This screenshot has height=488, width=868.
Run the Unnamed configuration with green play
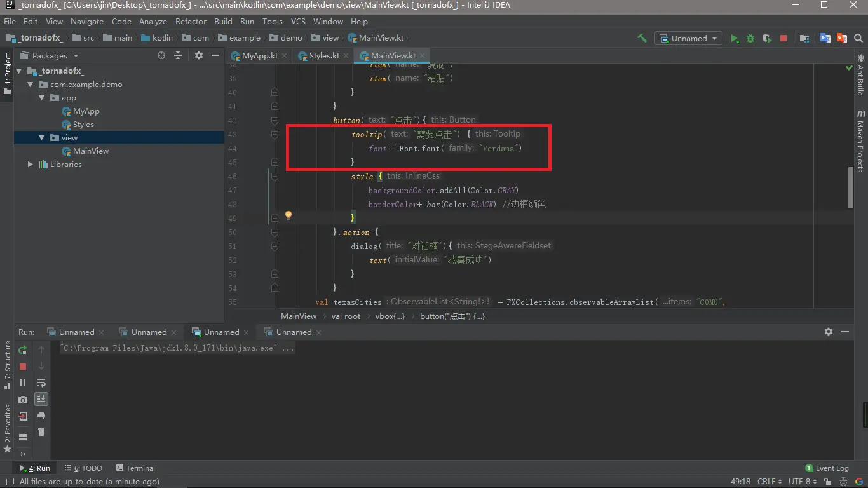coord(735,38)
